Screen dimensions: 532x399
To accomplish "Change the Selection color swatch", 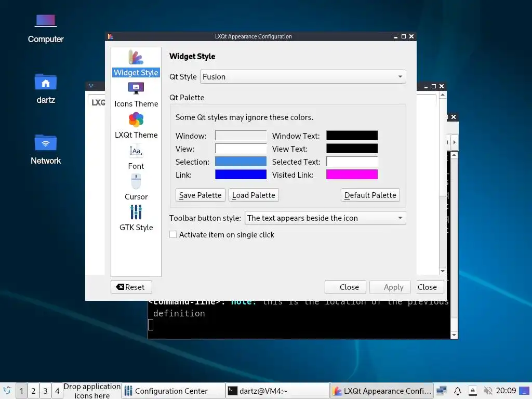I will point(241,162).
